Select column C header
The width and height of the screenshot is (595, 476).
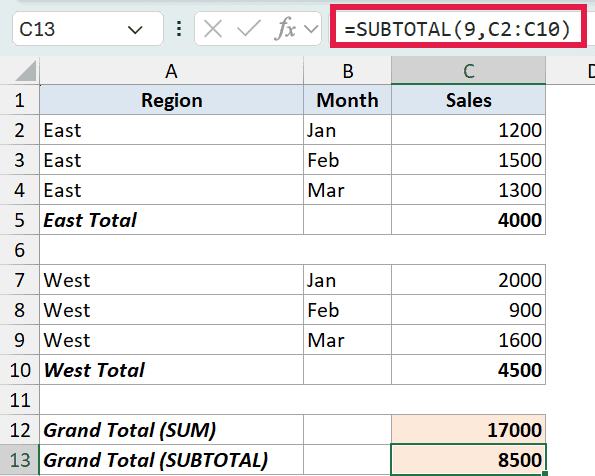(469, 71)
